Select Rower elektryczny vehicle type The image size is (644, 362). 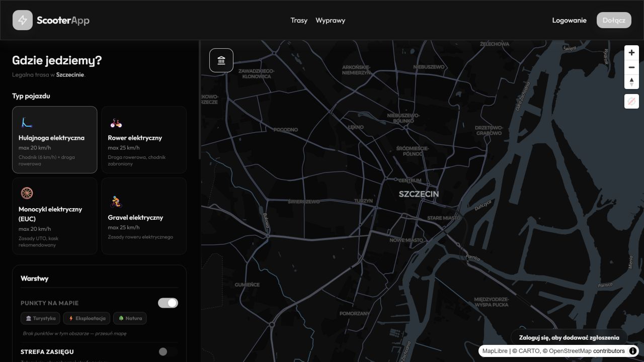click(144, 140)
